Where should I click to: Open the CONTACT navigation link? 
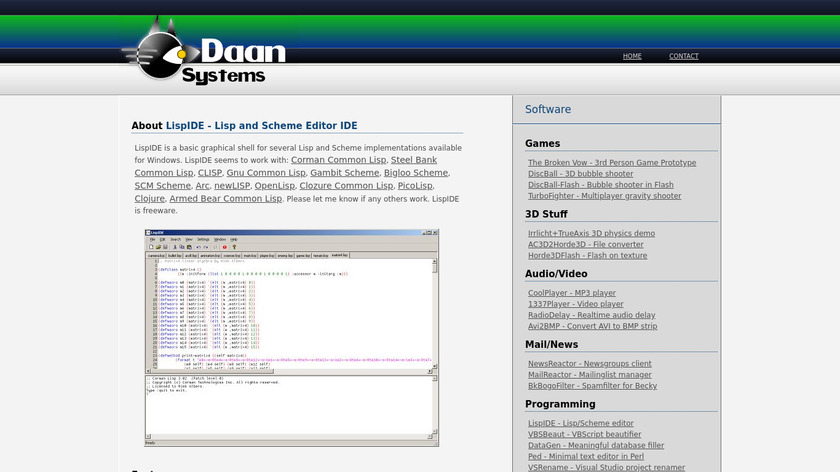pyautogui.click(x=684, y=56)
